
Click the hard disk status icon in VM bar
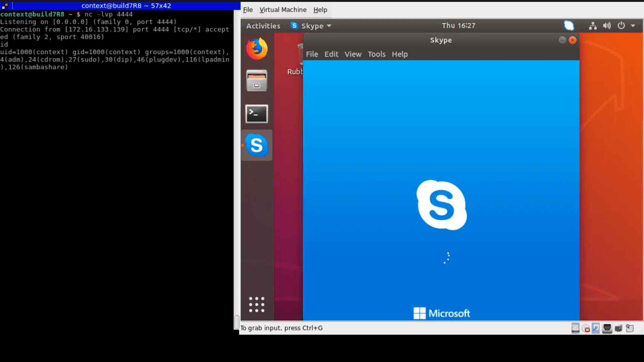(575, 328)
